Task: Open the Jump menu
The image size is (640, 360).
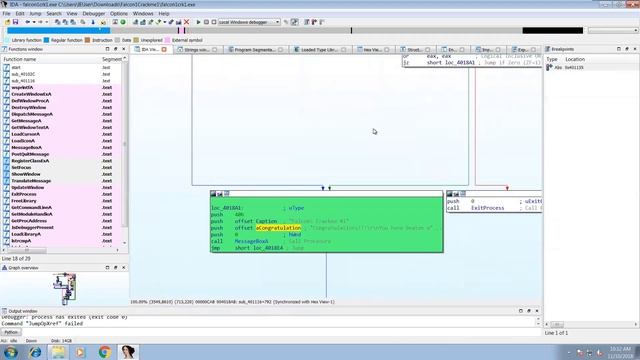Action: (x=35, y=13)
